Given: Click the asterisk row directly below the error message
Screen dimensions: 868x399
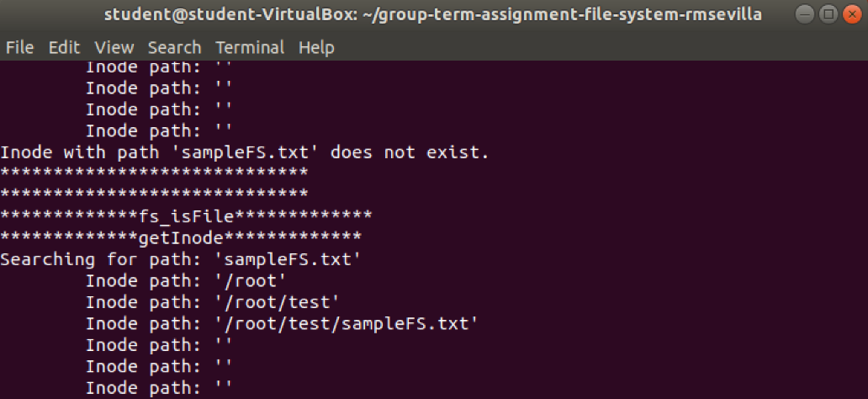Looking at the screenshot, I should pyautogui.click(x=154, y=173).
